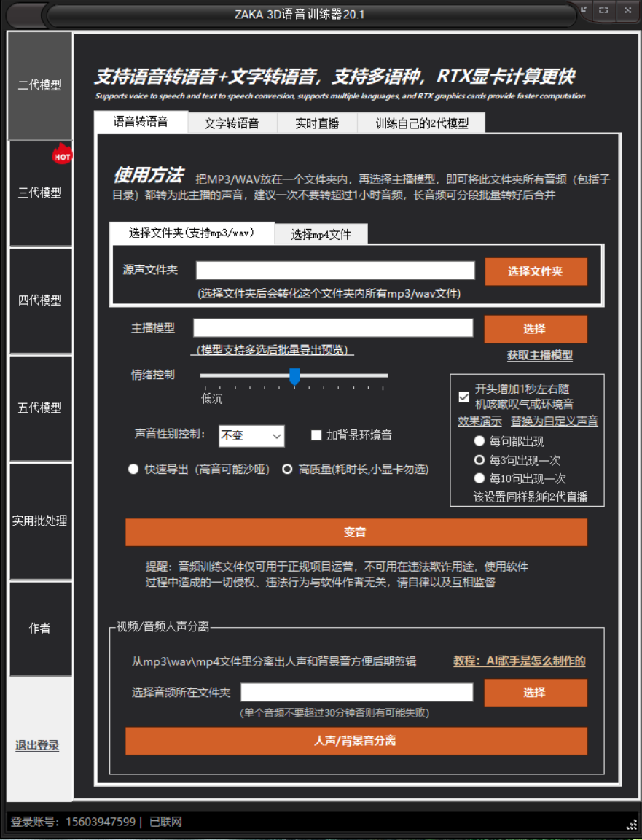Select the 快速导出 radio option

[x=133, y=469]
